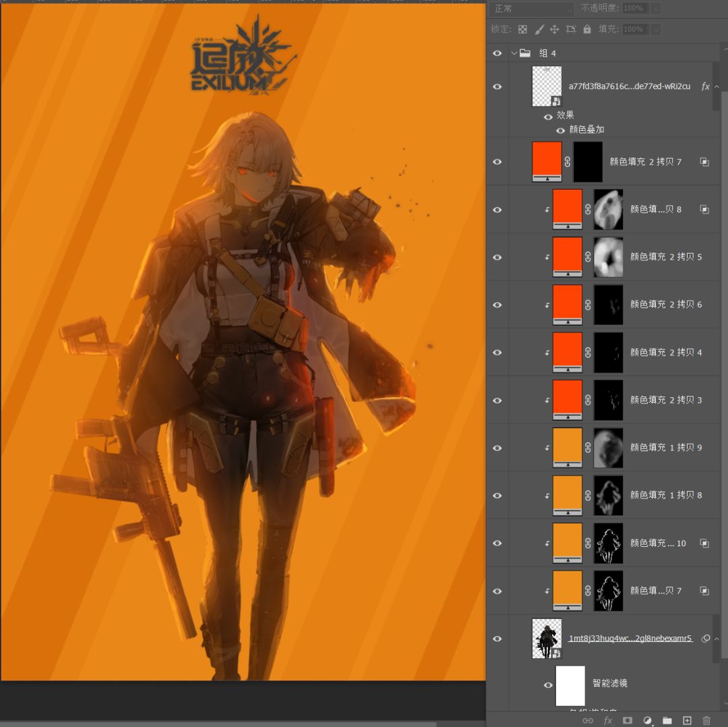Create a new layer with the plus icon
The image size is (728, 727).
click(x=687, y=720)
